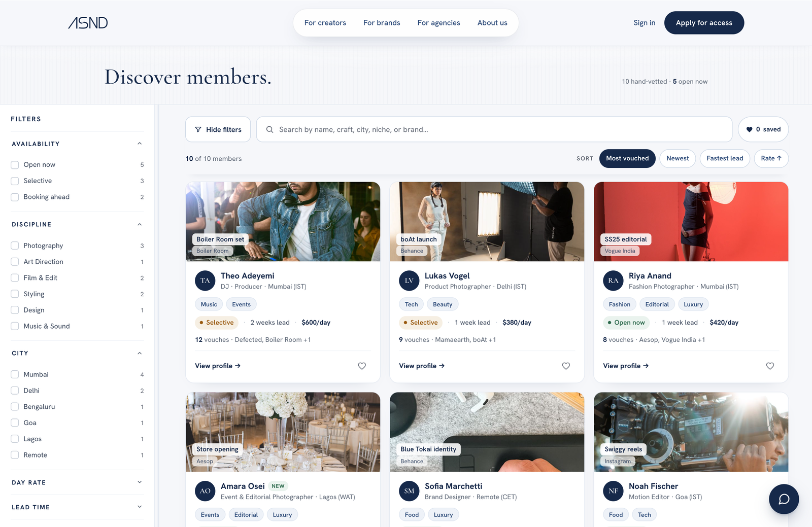Click the Hide filters button
The image size is (812, 527).
click(218, 129)
